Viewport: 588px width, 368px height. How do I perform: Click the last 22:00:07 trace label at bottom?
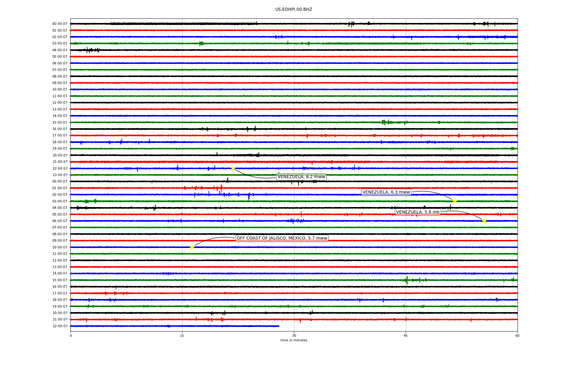tap(60, 326)
